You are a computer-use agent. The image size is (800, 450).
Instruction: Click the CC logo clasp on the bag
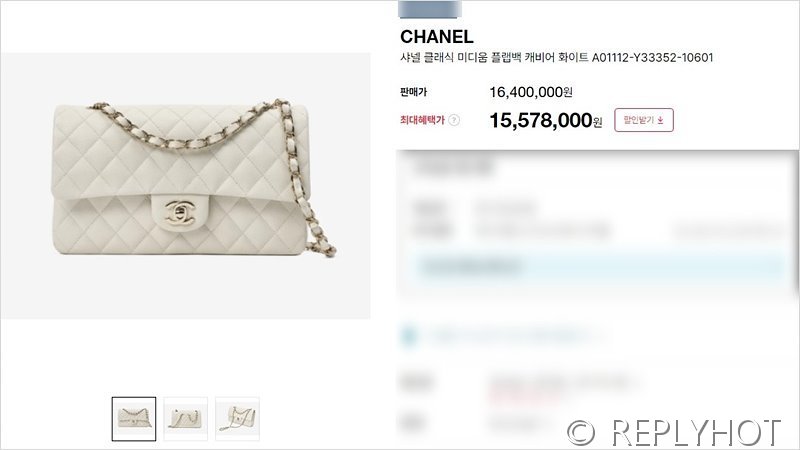click(180, 212)
